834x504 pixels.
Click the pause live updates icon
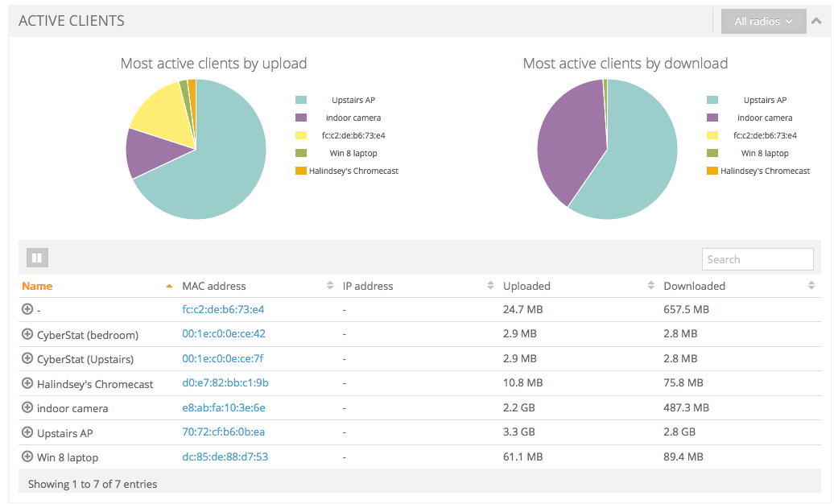pos(37,258)
